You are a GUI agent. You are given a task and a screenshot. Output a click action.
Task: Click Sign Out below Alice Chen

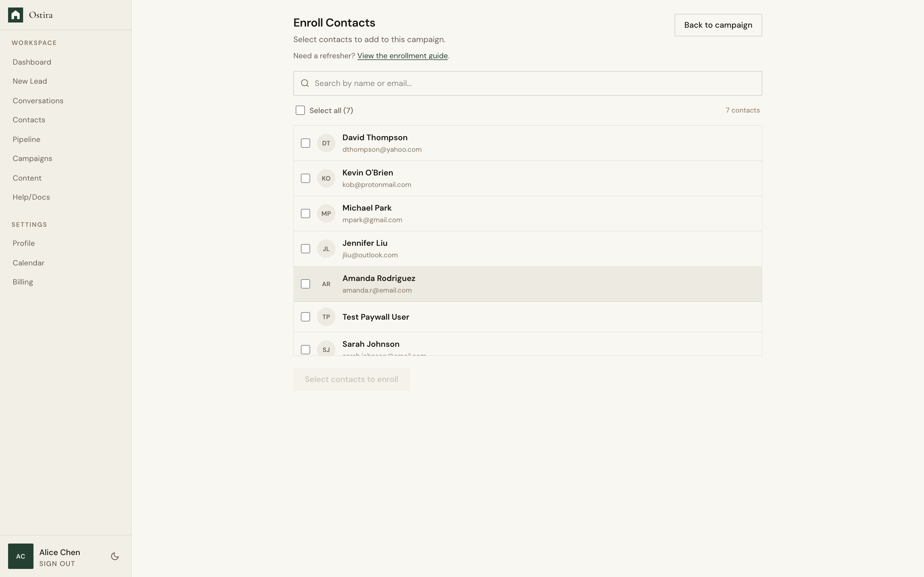click(x=57, y=564)
